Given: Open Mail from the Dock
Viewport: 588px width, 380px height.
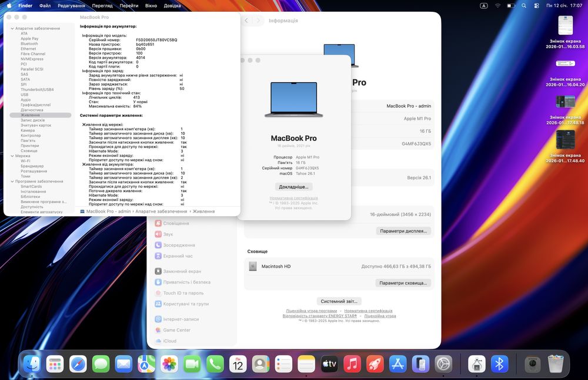Looking at the screenshot, I should [123, 364].
